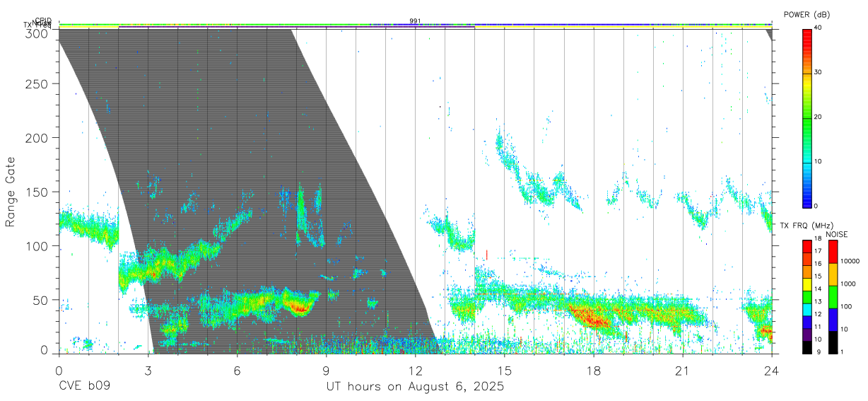Viewport: 868px width, 401px height.
Task: Click the '1000' noise scale label
Action: [848, 284]
